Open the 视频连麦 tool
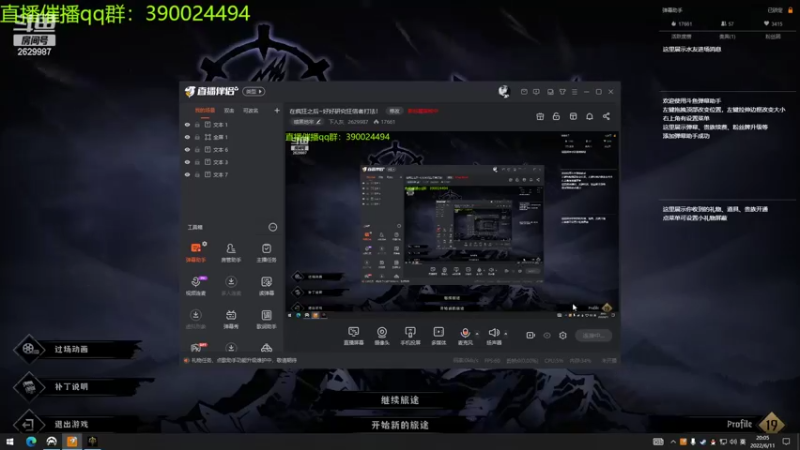 [196, 286]
